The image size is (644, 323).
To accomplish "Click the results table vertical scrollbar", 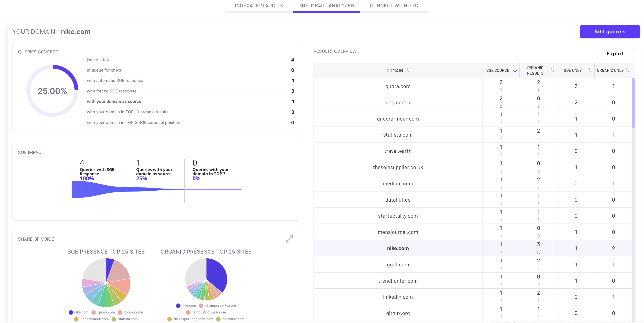I will (x=633, y=103).
